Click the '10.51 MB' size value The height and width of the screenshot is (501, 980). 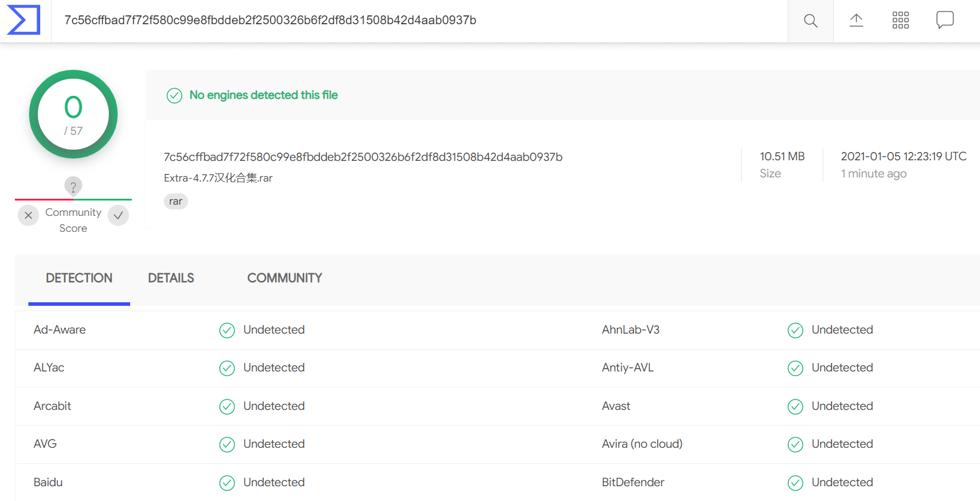[782, 156]
